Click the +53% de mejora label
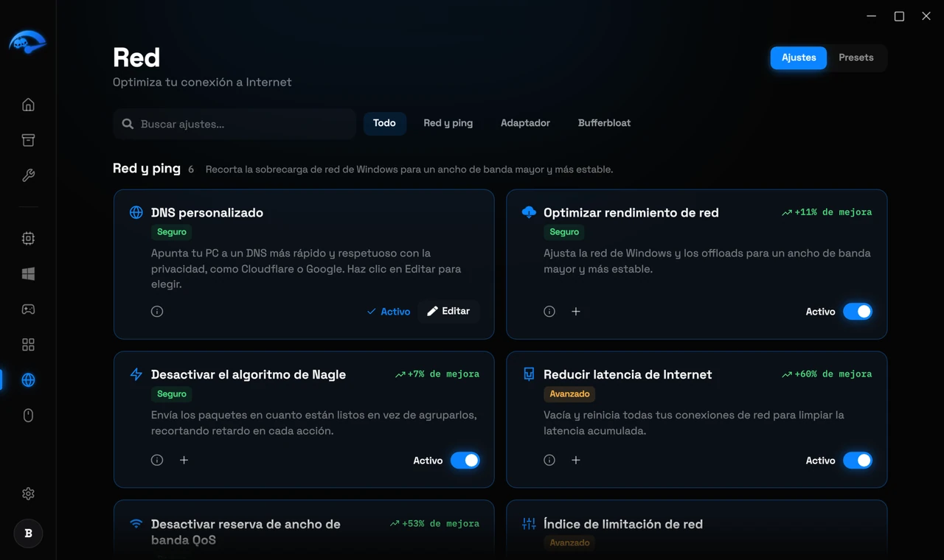 (434, 524)
